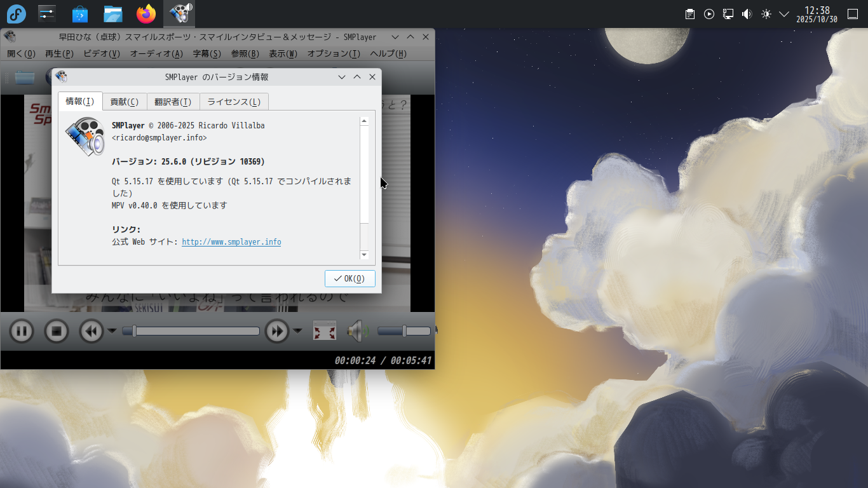This screenshot has width=868, height=488.
Task: Maximize the version info dialog
Action: [x=357, y=77]
